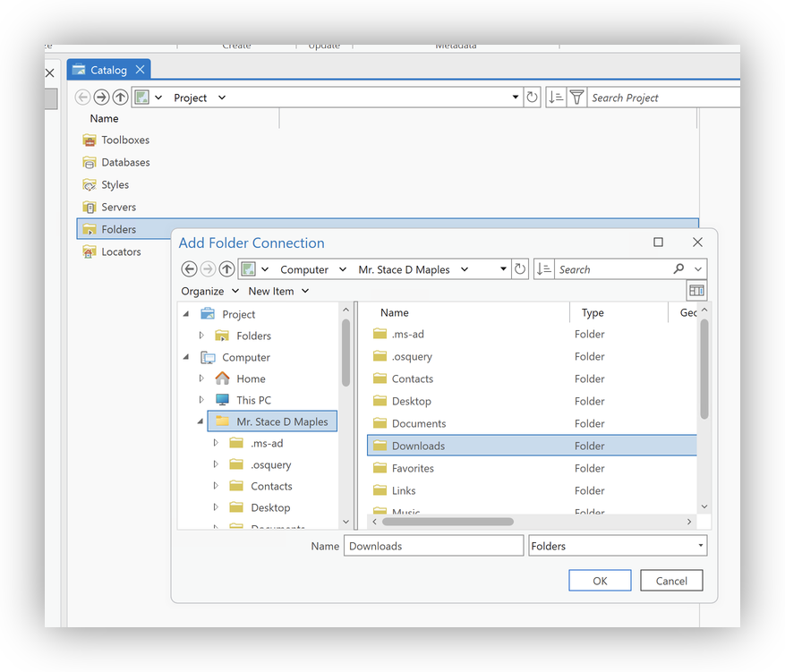
Task: Click the Name input field
Action: [x=433, y=546]
